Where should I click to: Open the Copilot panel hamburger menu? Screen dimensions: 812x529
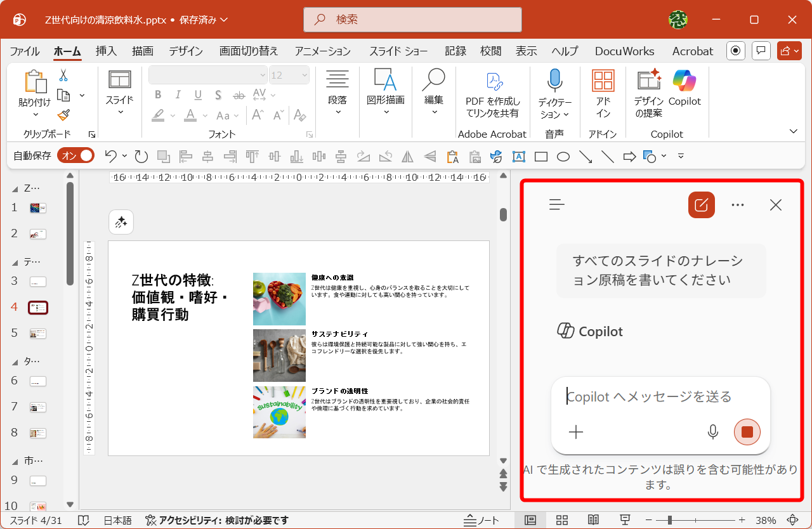click(556, 204)
